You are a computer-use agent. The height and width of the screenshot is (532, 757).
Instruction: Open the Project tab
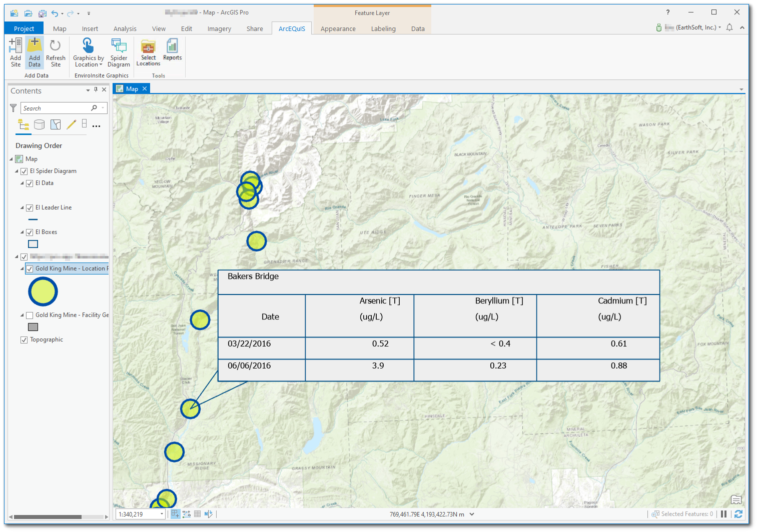click(24, 28)
